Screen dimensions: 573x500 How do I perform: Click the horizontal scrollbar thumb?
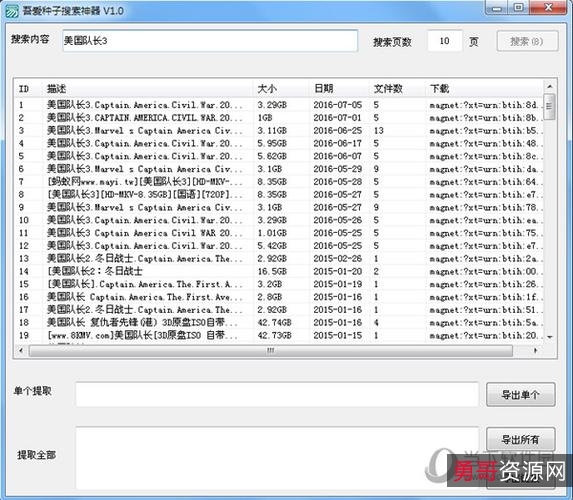tap(271, 351)
